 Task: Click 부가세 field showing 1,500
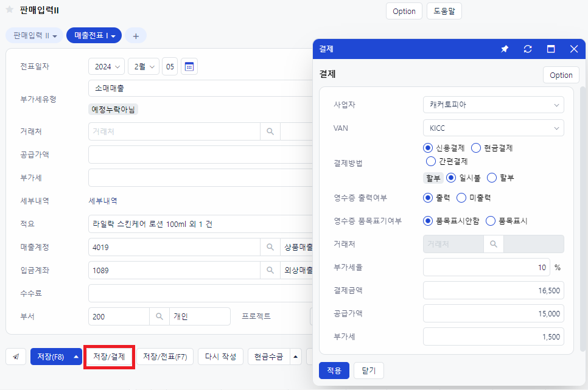[494, 336]
